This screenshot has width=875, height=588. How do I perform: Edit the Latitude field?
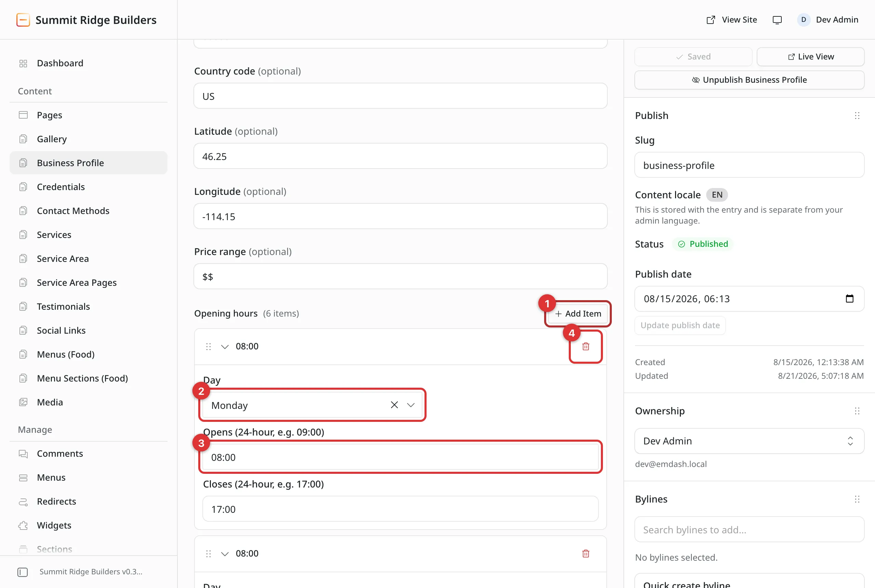(x=400, y=156)
